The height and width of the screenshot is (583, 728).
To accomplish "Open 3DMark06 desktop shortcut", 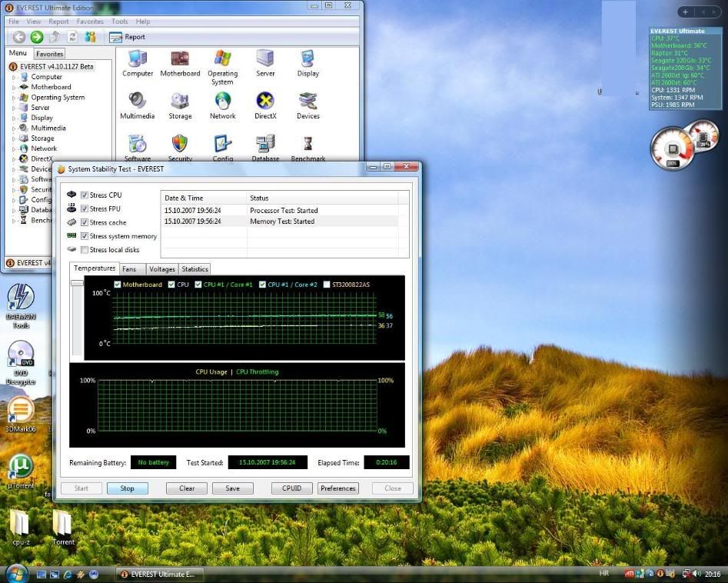I will click(x=21, y=415).
